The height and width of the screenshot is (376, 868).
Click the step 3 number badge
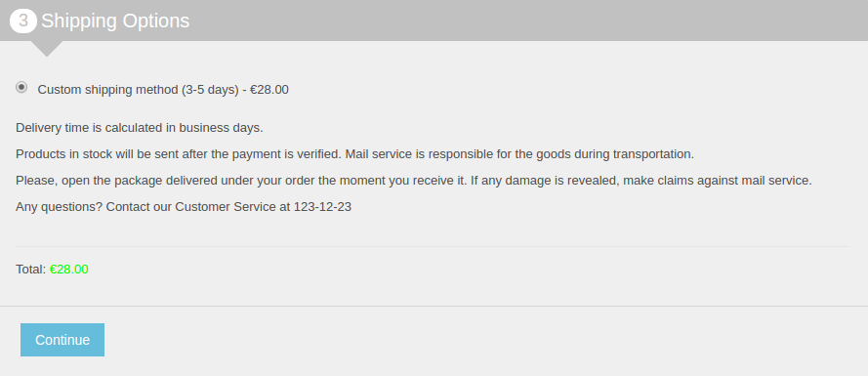coord(23,21)
